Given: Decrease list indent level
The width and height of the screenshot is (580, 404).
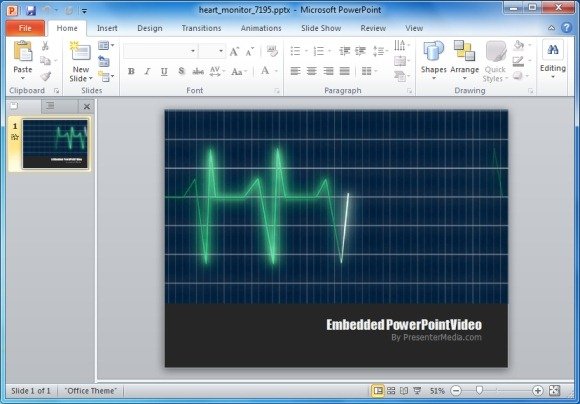Looking at the screenshot, I should tap(344, 51).
